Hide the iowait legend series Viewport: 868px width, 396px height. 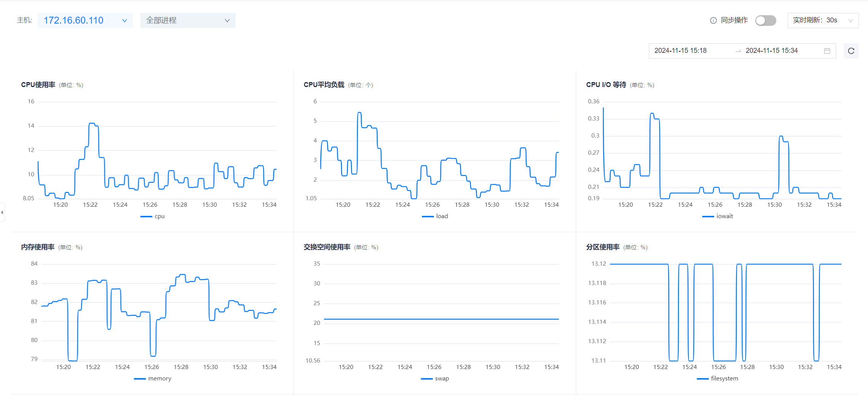click(x=717, y=216)
